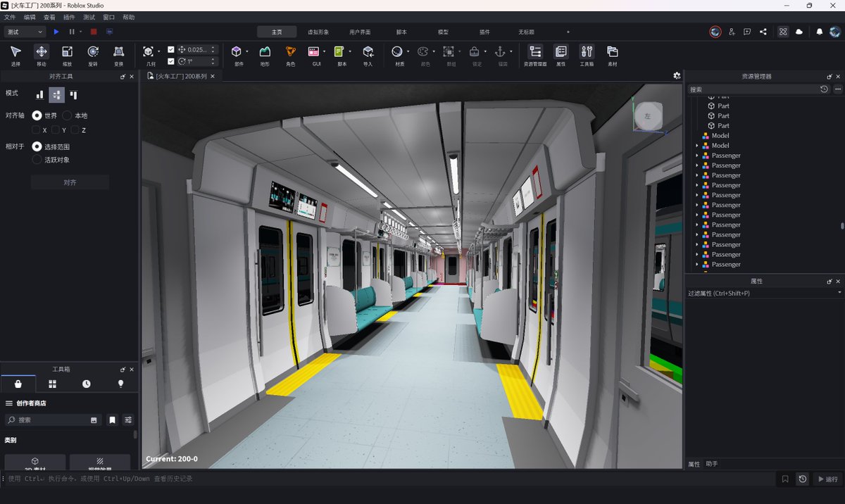The image size is (845, 504).
Task: Open the notifications bell
Action: [x=819, y=32]
